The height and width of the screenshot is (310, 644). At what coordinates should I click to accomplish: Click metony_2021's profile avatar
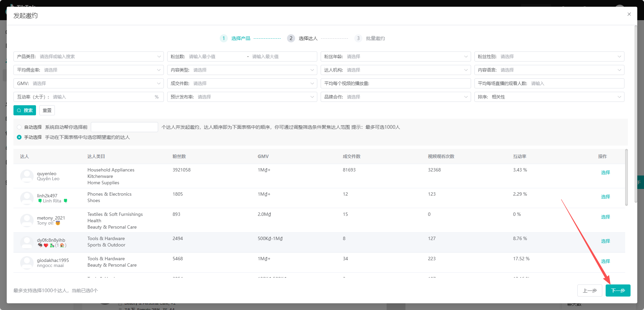pos(27,221)
